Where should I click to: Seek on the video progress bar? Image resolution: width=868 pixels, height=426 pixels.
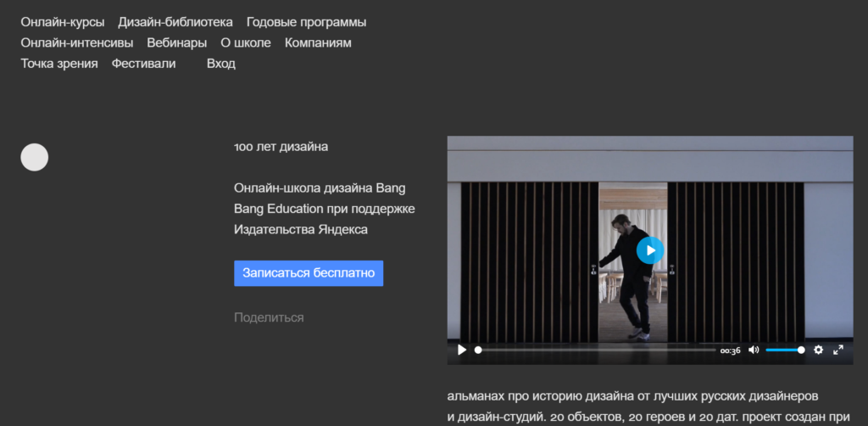pos(595,350)
